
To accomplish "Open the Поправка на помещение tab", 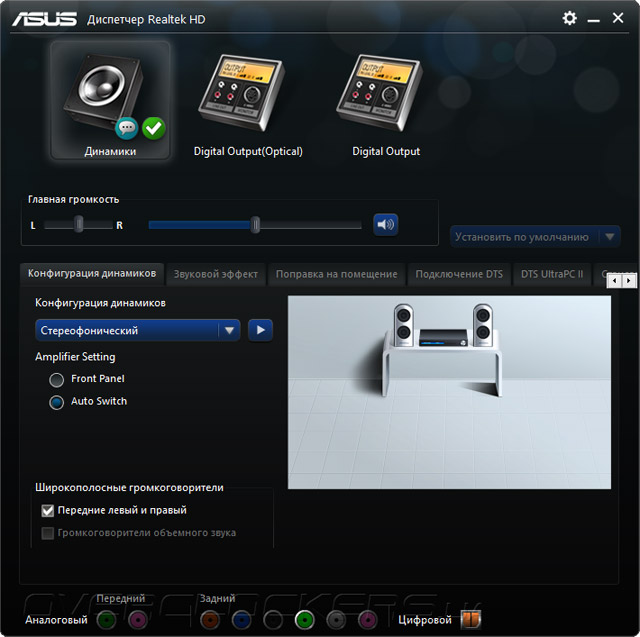I will tap(336, 274).
